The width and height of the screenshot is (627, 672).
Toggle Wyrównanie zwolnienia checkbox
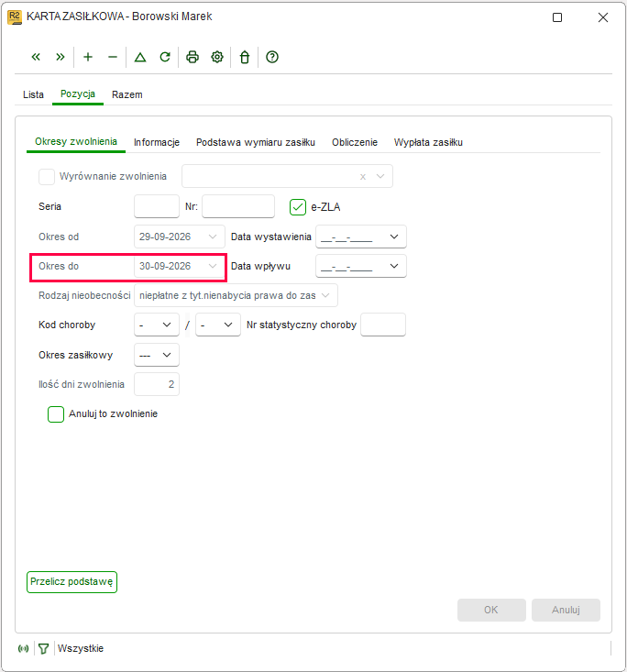[x=47, y=177]
